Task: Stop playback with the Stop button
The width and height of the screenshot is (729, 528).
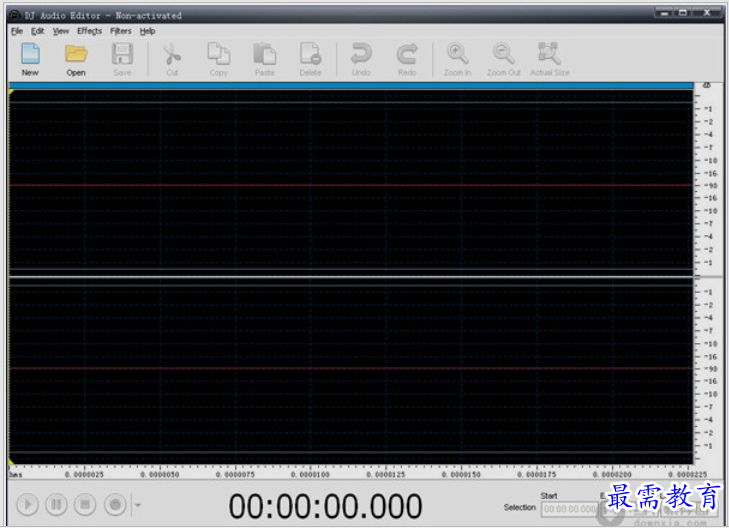Action: click(85, 504)
